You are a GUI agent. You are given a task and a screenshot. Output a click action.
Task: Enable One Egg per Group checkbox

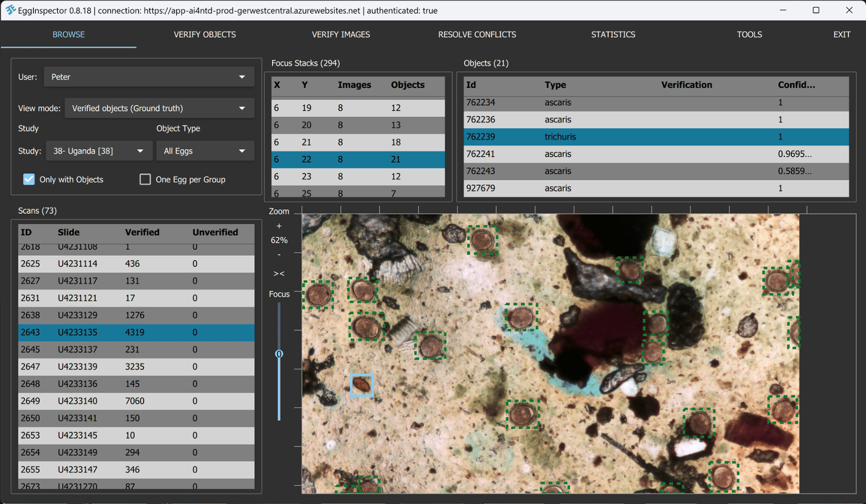pos(145,180)
